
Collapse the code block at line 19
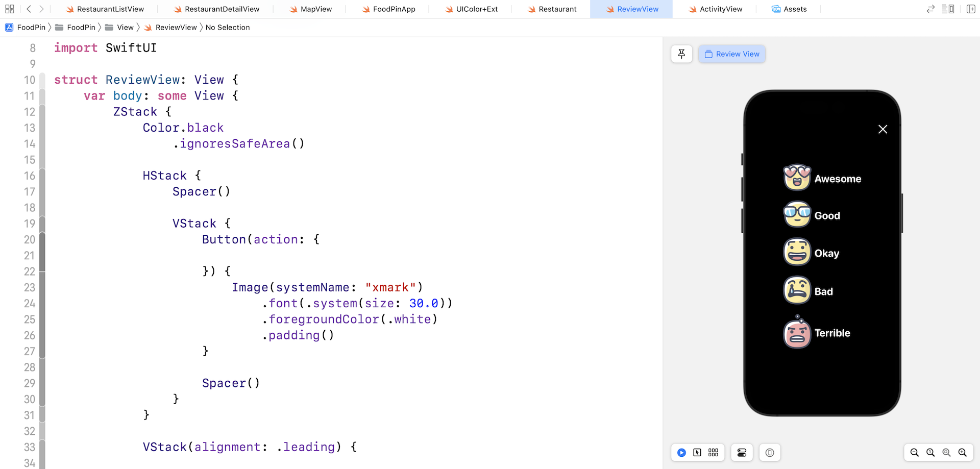pyautogui.click(x=43, y=224)
